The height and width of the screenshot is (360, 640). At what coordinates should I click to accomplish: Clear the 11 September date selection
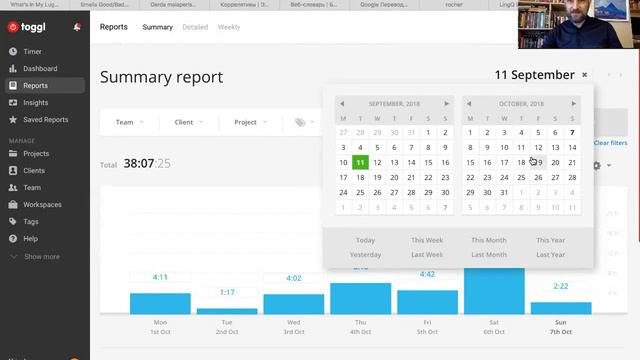coord(584,75)
